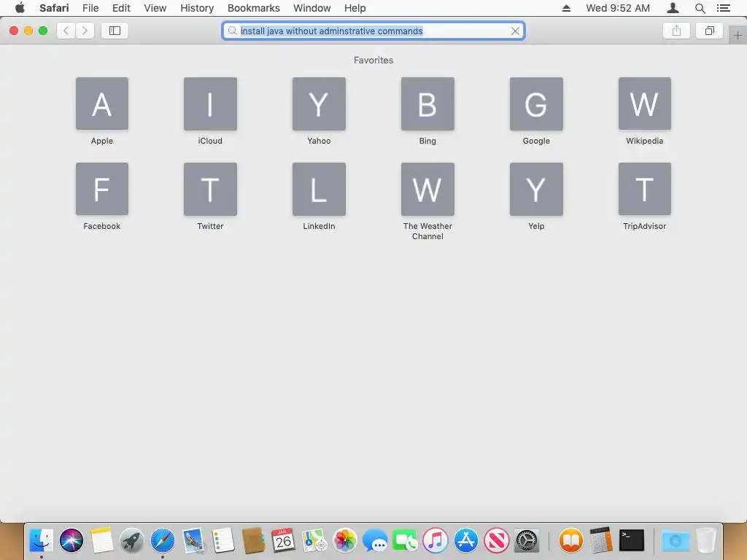Add a new tab with plus button

click(738, 35)
